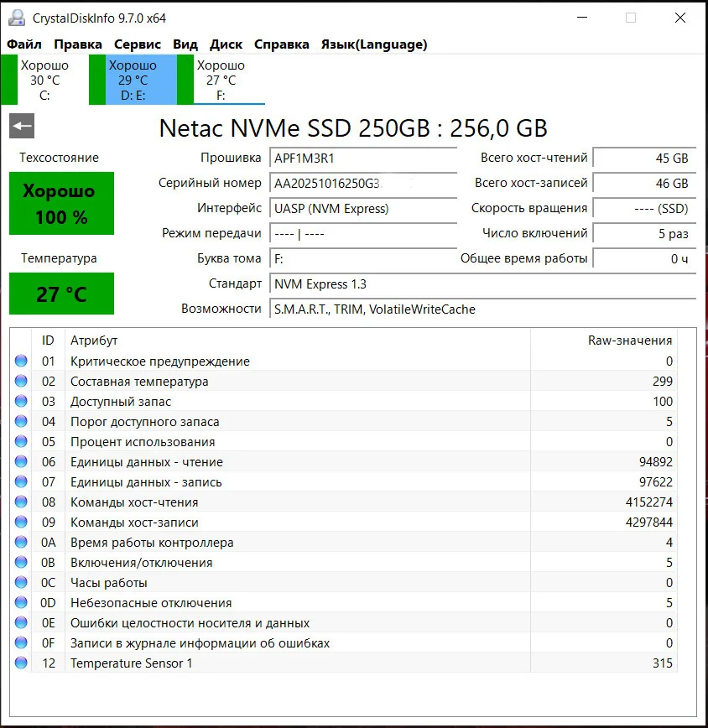Click the Стандарт field NVM Express 1.3
Viewport: 708px width, 728px height.
coord(483,283)
